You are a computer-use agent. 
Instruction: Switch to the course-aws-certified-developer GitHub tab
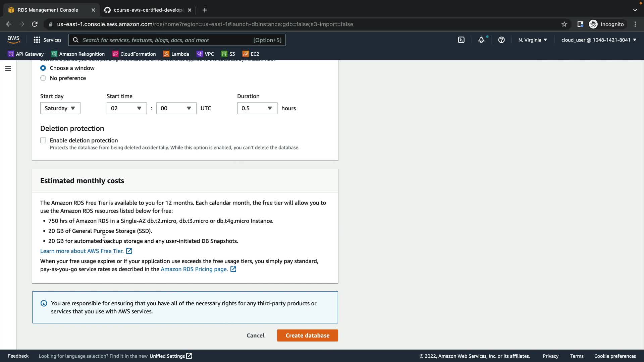(148, 10)
